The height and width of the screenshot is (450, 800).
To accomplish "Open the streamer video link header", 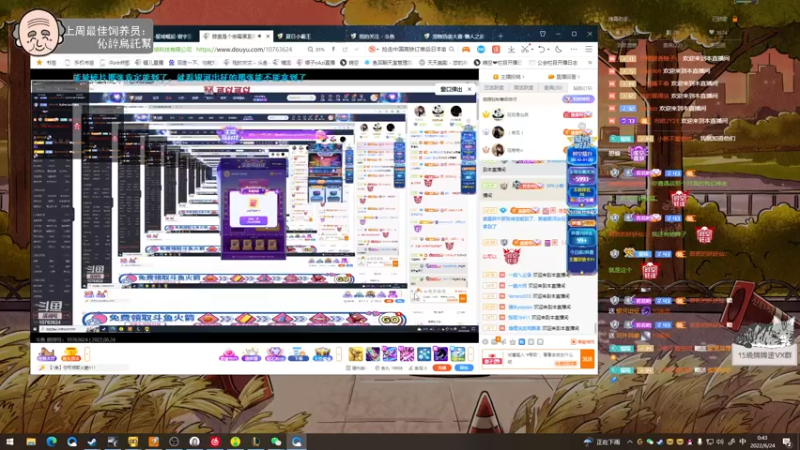I will pos(509,77).
